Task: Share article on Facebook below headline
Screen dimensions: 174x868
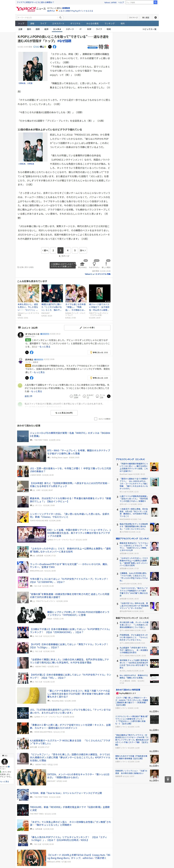Action: coord(54,47)
